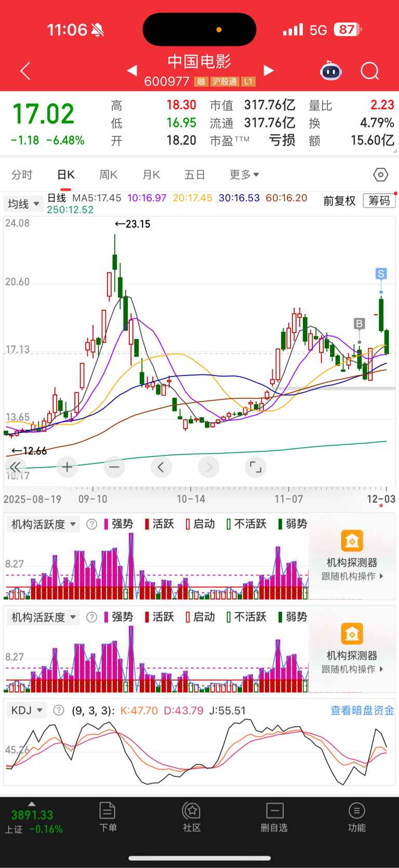Expand the 上证 index bar arrow
The height and width of the screenshot is (868, 399).
tap(32, 804)
